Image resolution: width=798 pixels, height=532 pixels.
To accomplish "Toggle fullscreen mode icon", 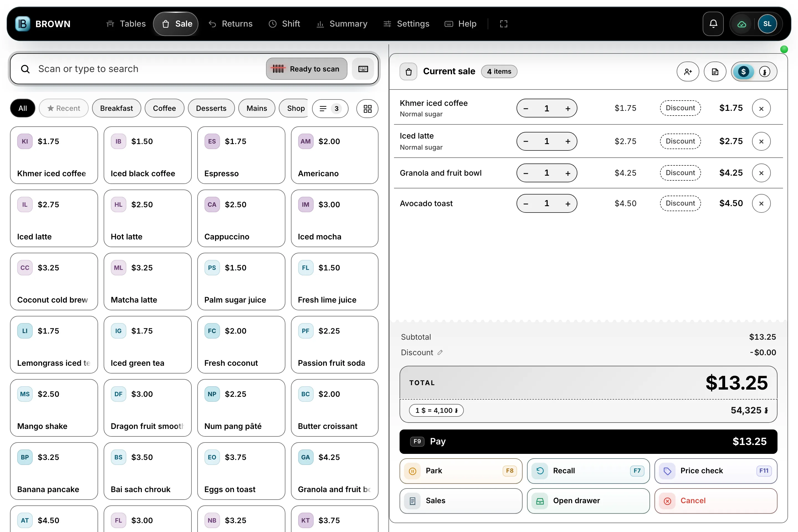I will point(503,24).
